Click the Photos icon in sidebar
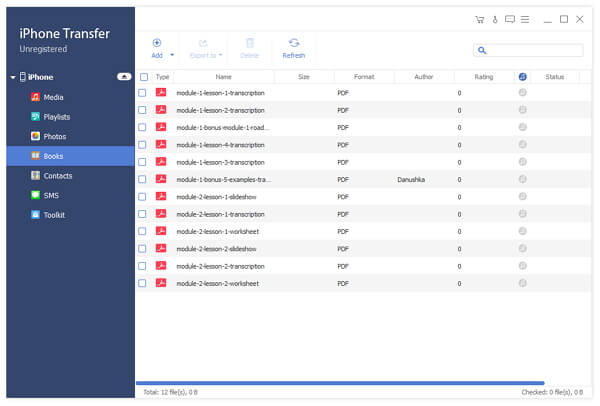 (x=35, y=136)
